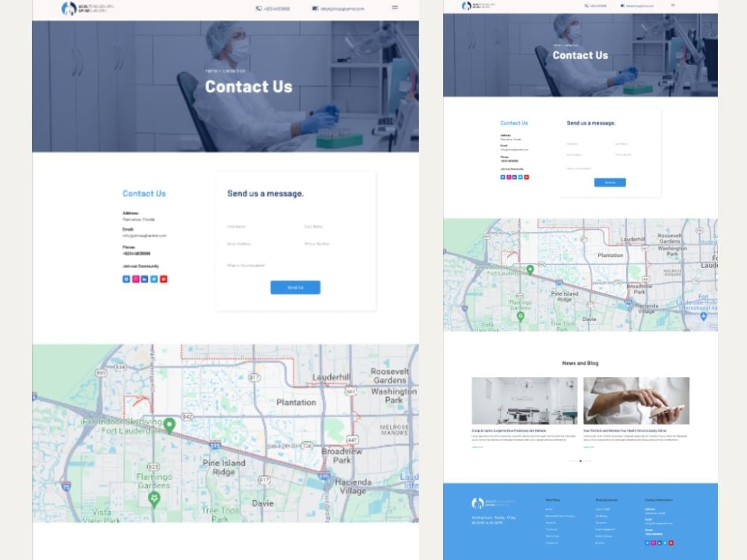The width and height of the screenshot is (747, 560).
Task: Click email envelope icon in right mockup header
Action: 623,6
